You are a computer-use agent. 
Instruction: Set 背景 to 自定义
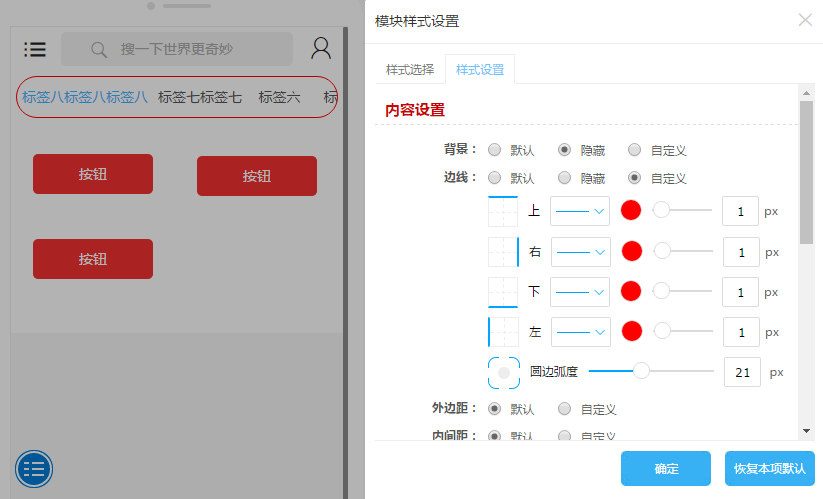634,150
